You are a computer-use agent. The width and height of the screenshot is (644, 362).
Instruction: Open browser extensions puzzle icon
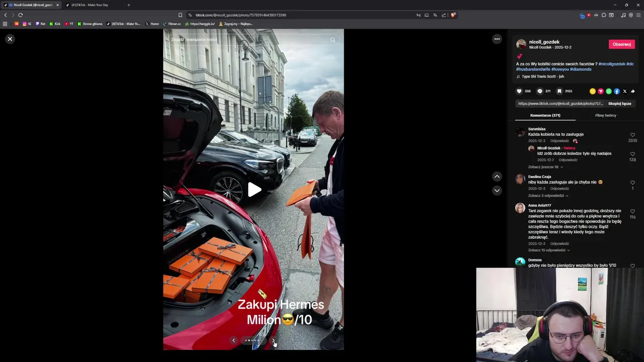[x=604, y=15]
